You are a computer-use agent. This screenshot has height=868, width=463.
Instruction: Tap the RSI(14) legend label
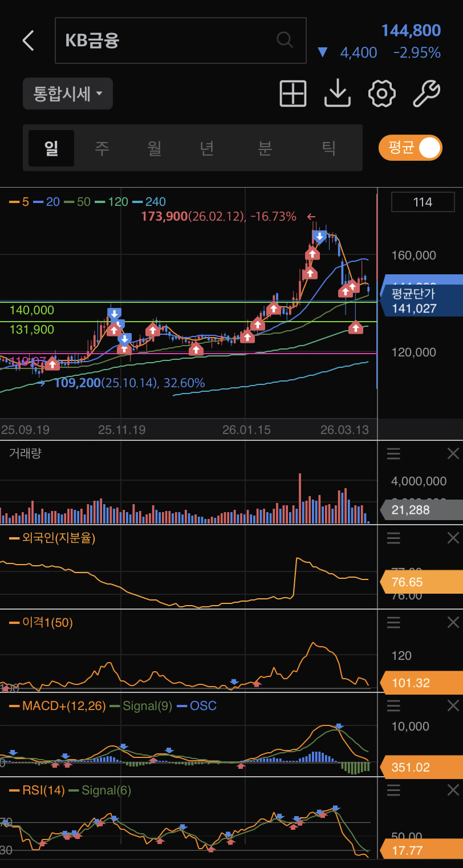(37, 790)
